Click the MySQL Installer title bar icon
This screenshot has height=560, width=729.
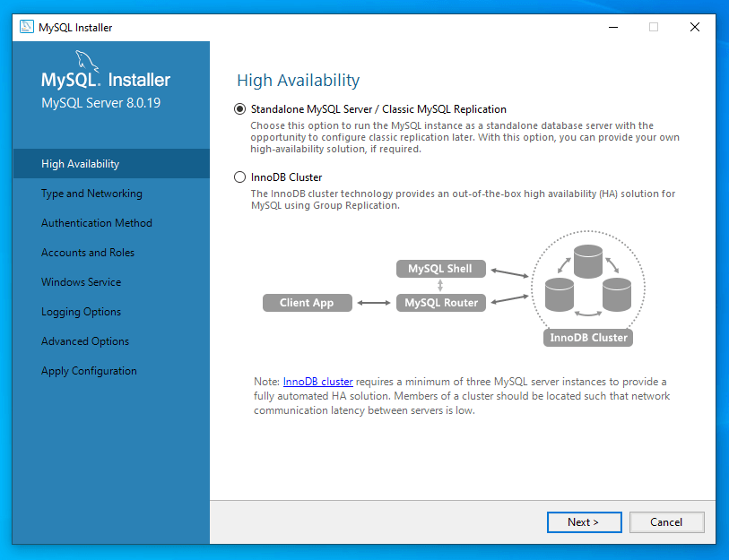click(27, 27)
